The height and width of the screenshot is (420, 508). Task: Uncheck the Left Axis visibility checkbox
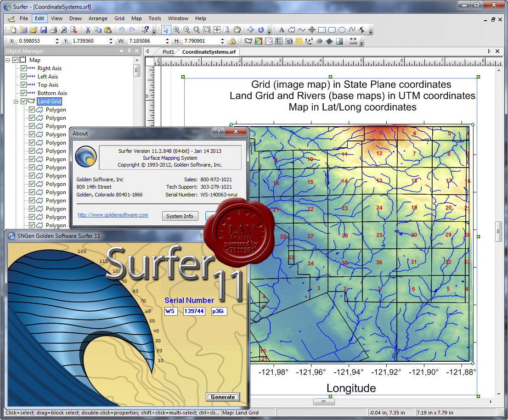pos(23,76)
